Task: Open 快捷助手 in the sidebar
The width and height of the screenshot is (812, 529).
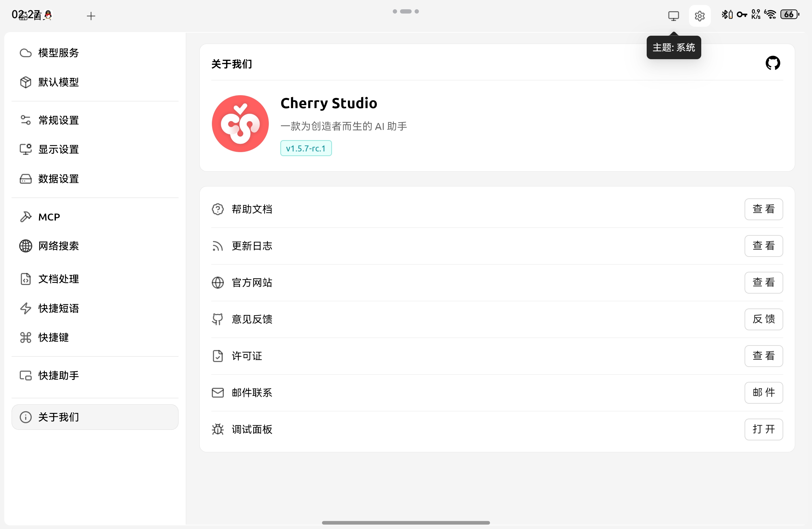Action: coord(95,376)
